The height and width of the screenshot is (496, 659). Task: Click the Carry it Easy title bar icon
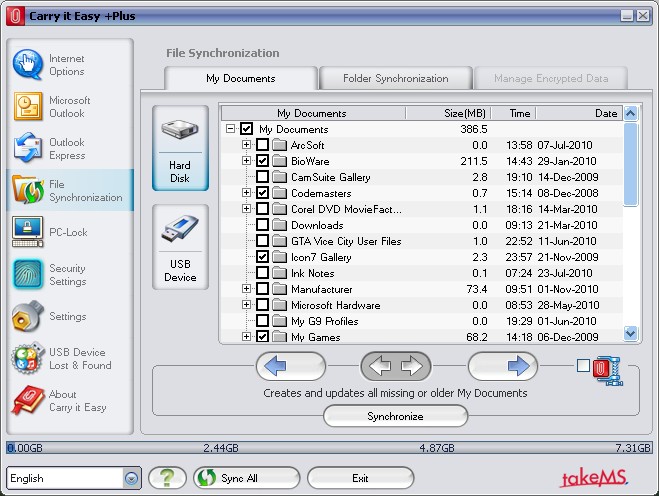click(15, 16)
